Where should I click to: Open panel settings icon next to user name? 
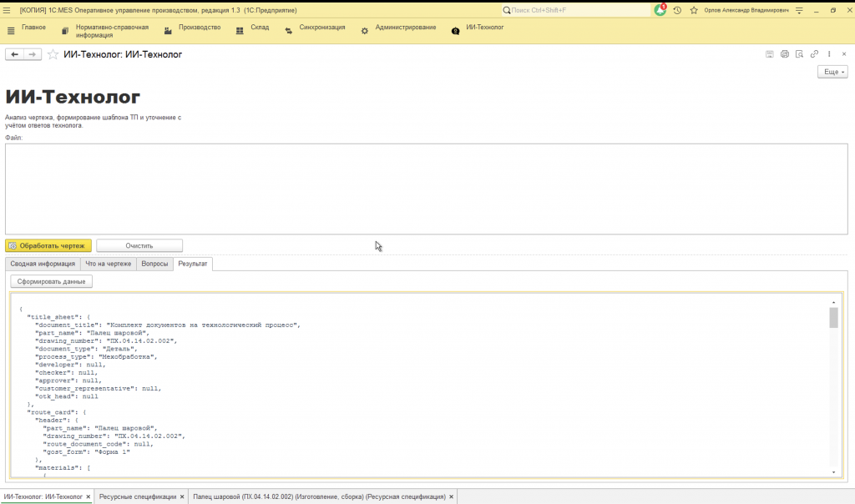[x=799, y=10]
